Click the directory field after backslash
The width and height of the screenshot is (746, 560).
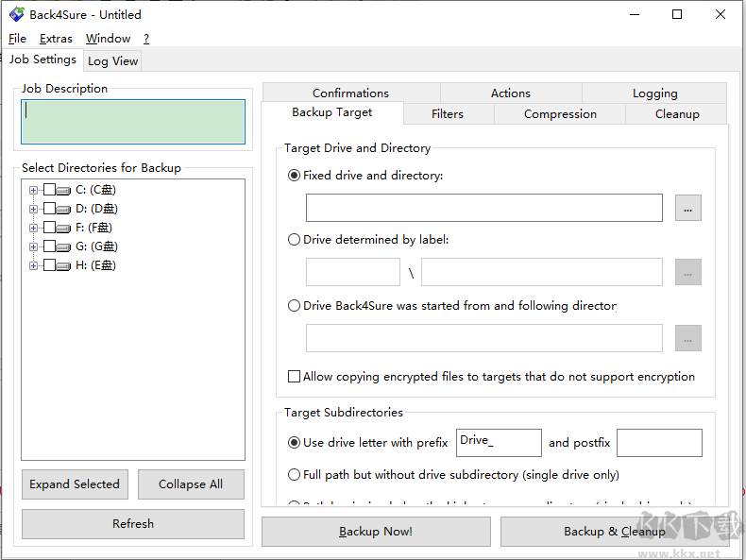542,272
